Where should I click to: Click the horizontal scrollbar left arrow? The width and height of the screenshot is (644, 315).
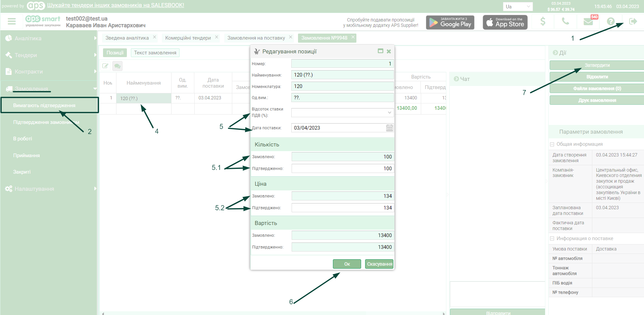click(x=103, y=313)
